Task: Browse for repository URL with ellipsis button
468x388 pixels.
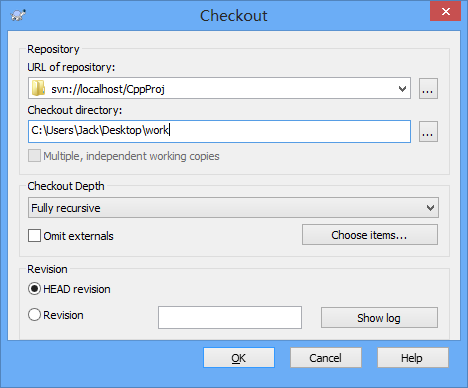Action: [428, 89]
